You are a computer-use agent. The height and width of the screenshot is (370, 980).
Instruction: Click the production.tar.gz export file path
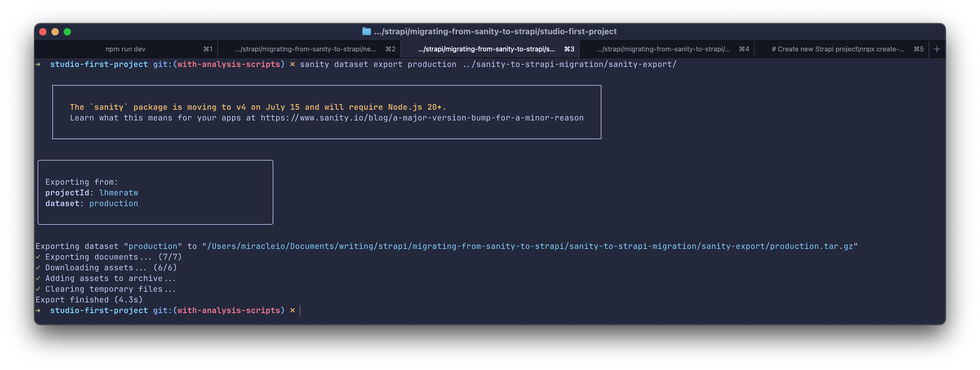click(530, 246)
